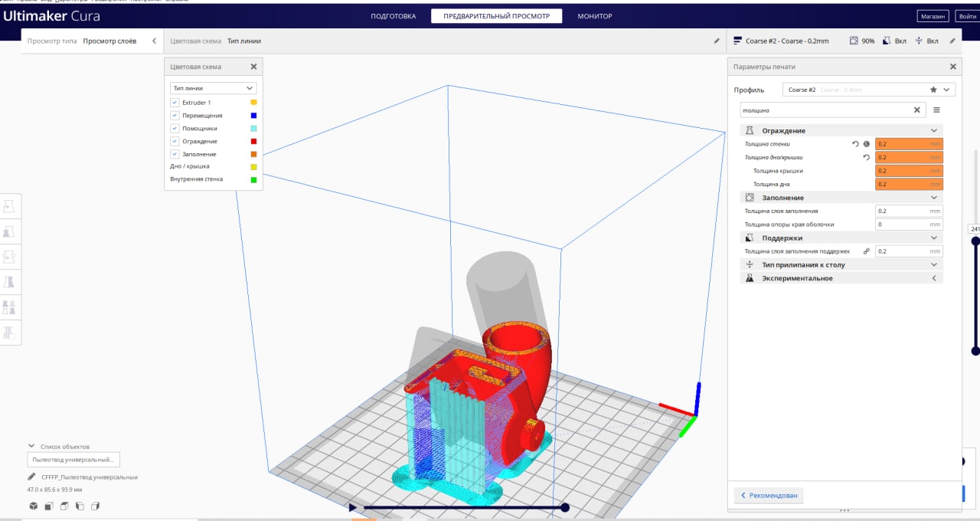Toggle Перемещения checkbox
The height and width of the screenshot is (521, 980).
coord(175,115)
